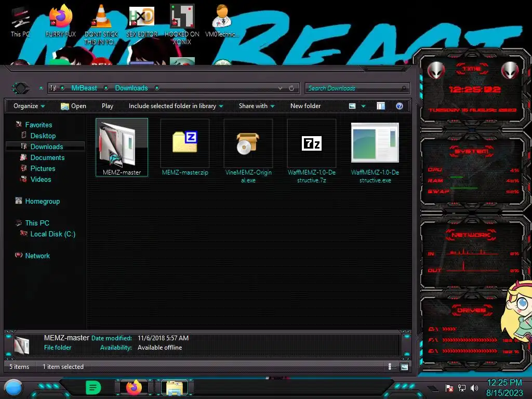
Task: Open the VLC DONT STICK desktop shortcut
Action: click(x=101, y=24)
